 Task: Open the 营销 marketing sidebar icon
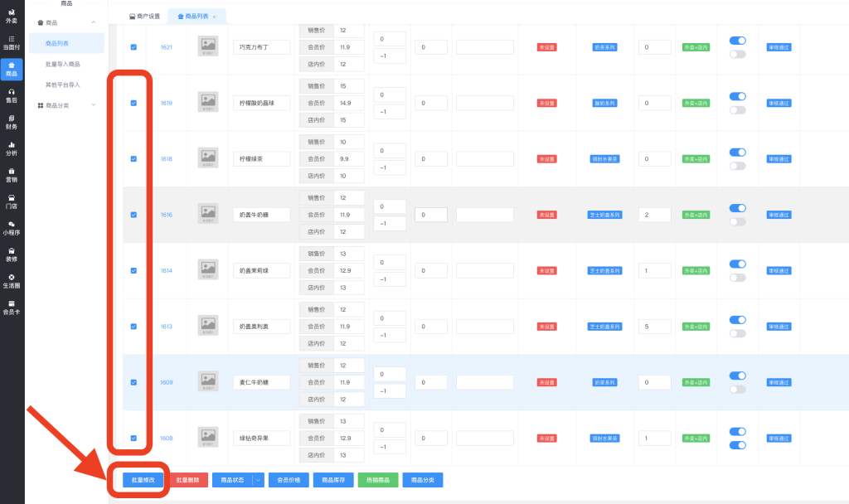coord(12,175)
